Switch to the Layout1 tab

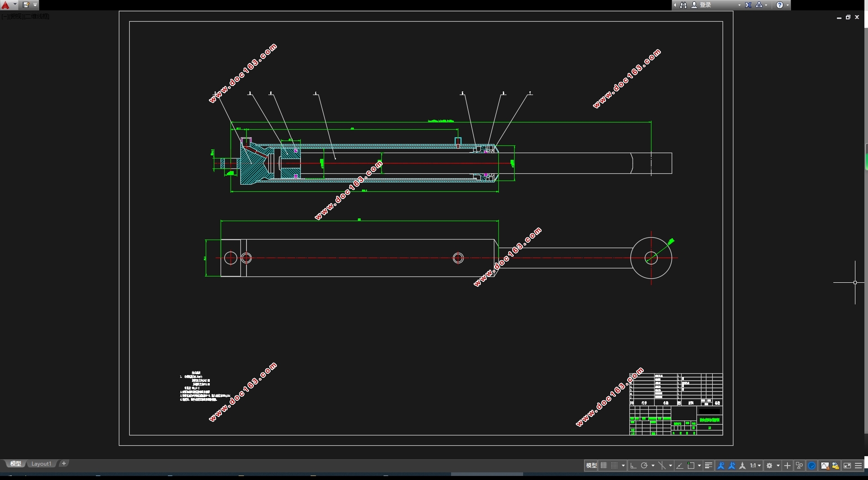click(x=41, y=464)
